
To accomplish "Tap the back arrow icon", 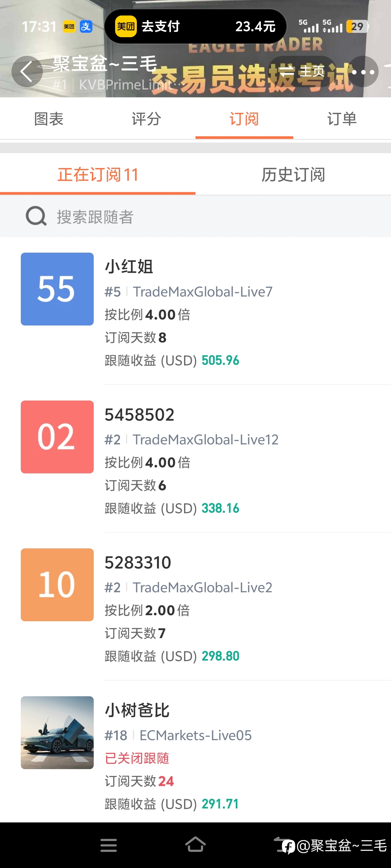I will [27, 71].
